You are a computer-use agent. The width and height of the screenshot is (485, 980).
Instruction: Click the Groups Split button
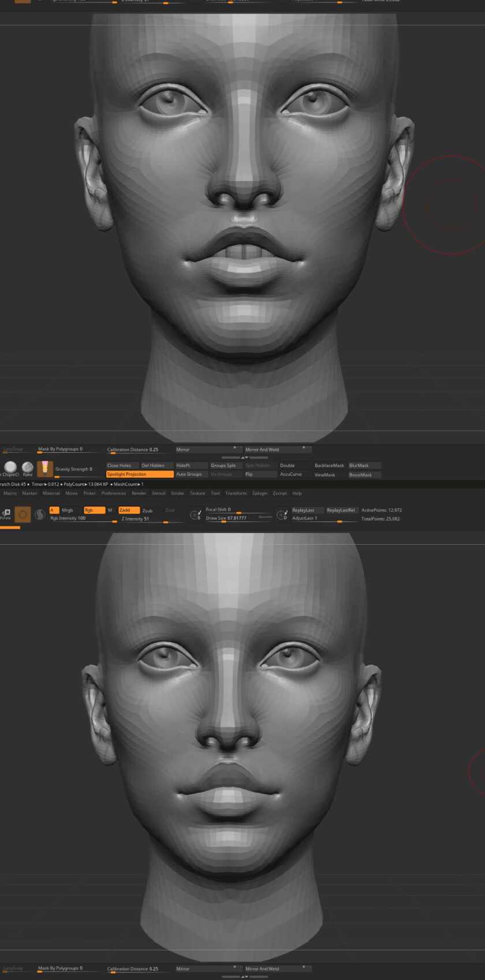226,465
